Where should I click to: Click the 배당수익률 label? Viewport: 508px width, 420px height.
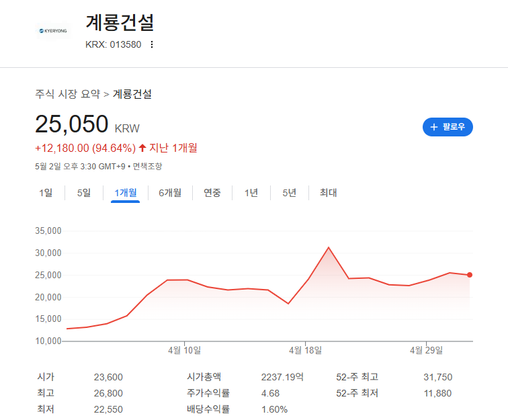pos(208,409)
